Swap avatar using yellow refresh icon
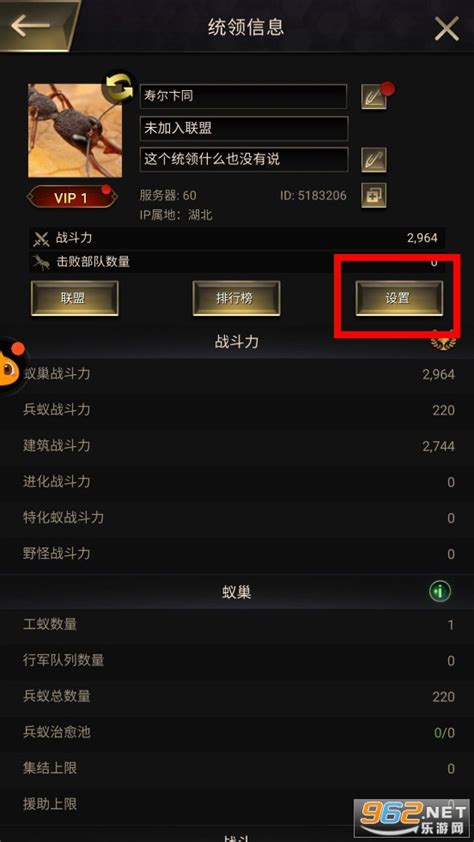The width and height of the screenshot is (474, 842). (119, 90)
